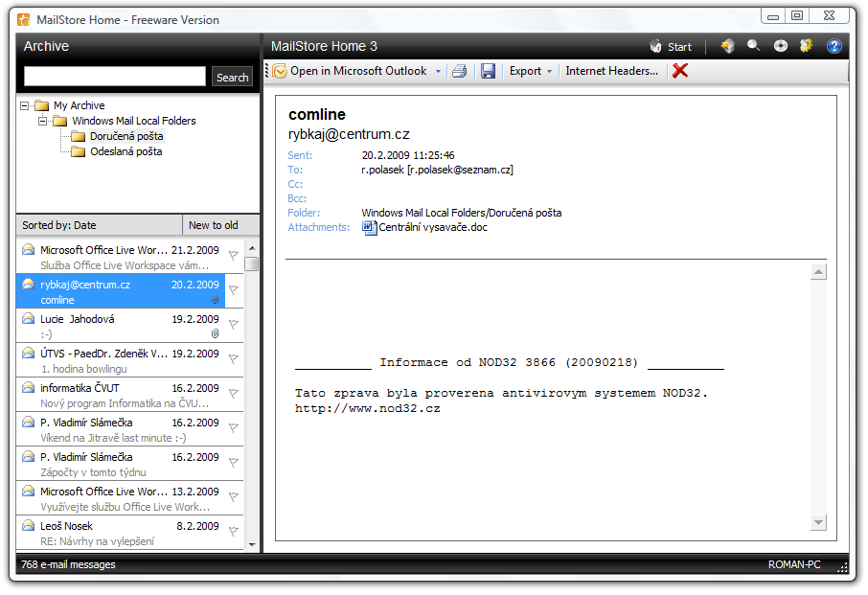Click the recipient 'r.polasek [r.polasek@seznam.cz]'

pyautogui.click(x=437, y=170)
